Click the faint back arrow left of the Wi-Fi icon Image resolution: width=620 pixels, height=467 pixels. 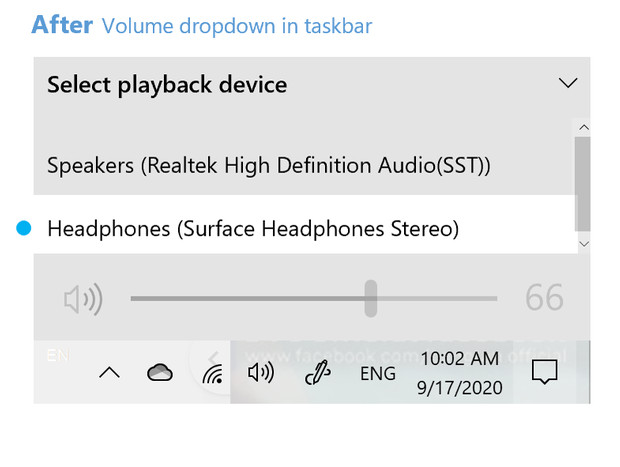point(213,357)
